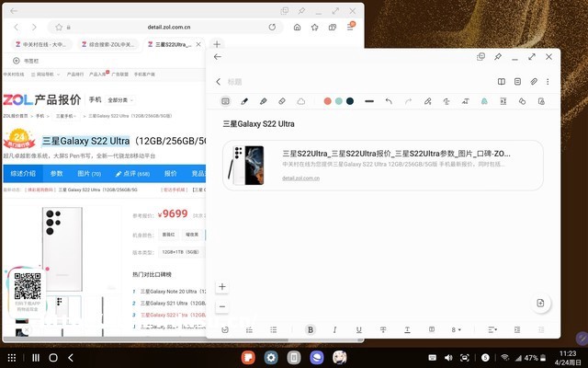Image resolution: width=588 pixels, height=368 pixels.
Task: Open font size 8 dropdown
Action: 457,329
